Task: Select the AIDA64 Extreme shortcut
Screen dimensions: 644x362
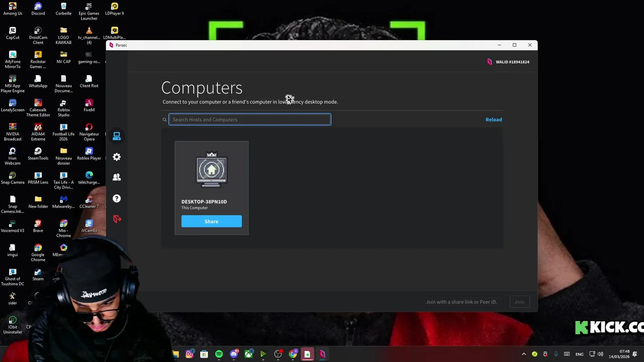Action: [38, 132]
